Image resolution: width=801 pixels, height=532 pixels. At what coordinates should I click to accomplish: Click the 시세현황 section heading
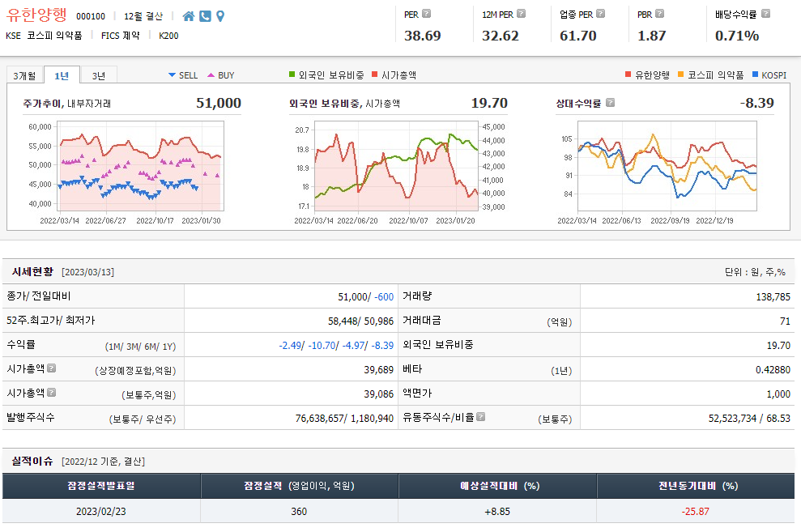pos(32,271)
